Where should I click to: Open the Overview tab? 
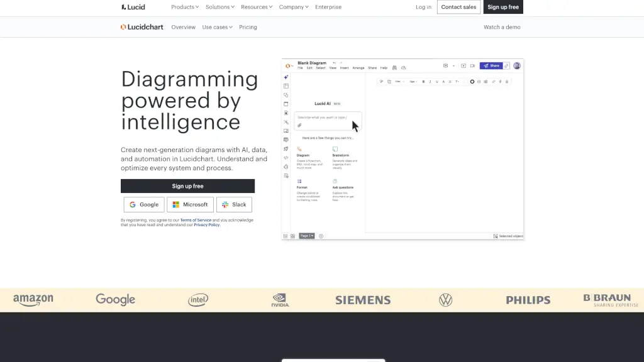183,27
